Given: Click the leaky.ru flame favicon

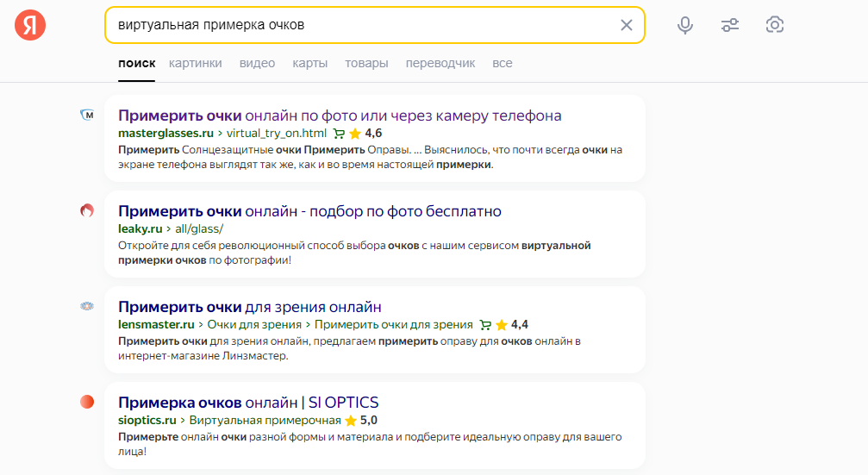Looking at the screenshot, I should point(87,210).
